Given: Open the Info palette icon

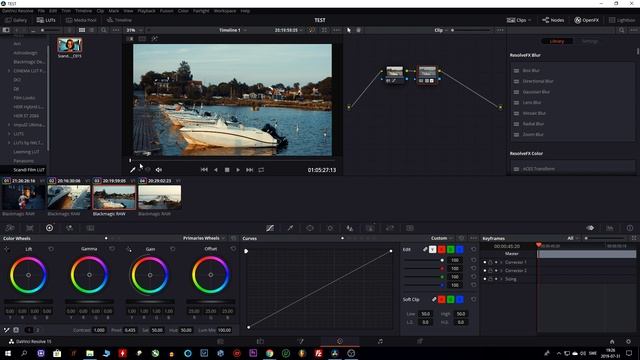Looking at the screenshot, I should [630, 228].
